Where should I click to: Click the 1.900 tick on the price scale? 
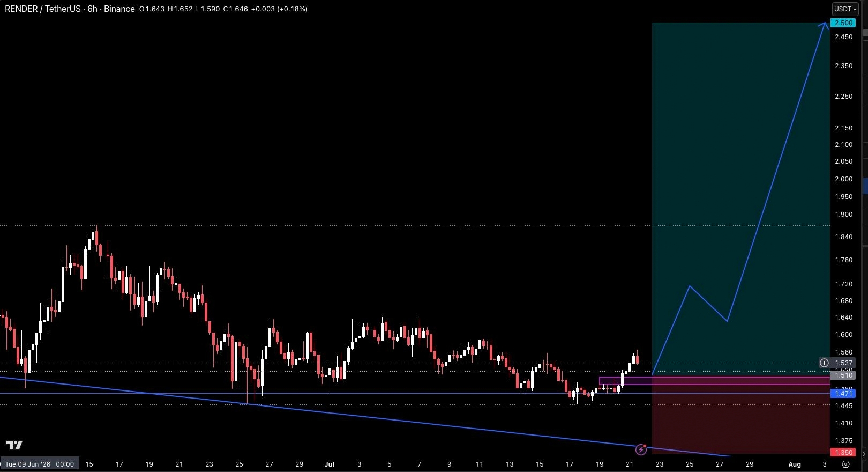click(843, 215)
